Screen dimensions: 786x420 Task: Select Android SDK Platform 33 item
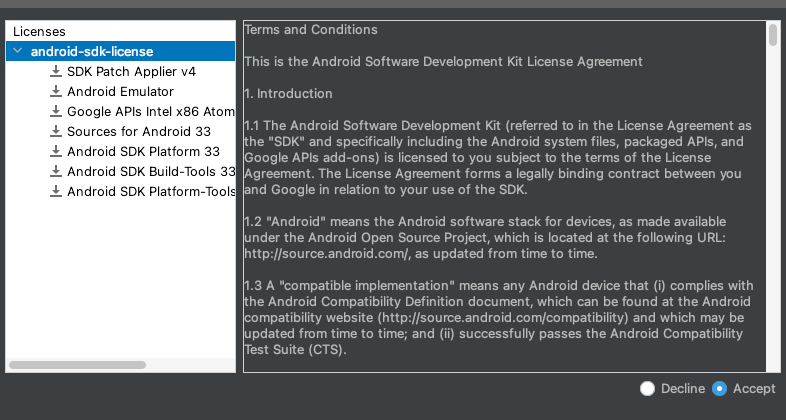[143, 152]
